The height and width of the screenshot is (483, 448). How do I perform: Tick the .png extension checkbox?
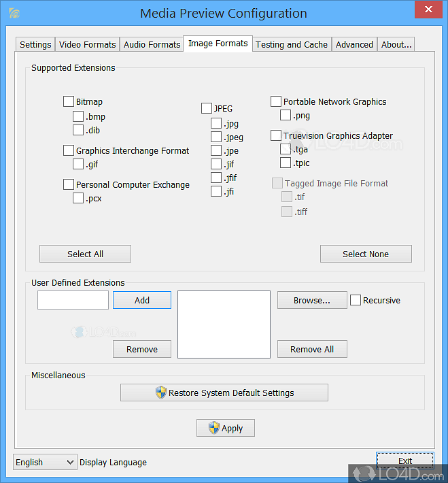[x=286, y=115]
